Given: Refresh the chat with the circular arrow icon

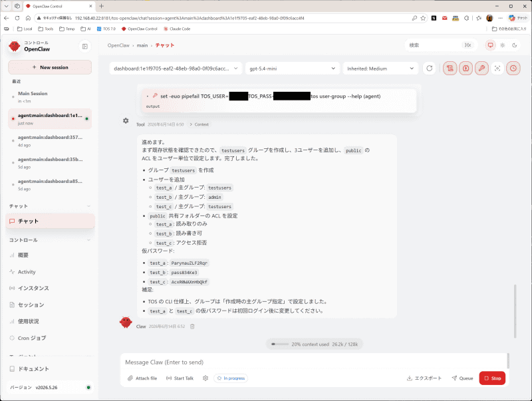Looking at the screenshot, I should click(429, 68).
